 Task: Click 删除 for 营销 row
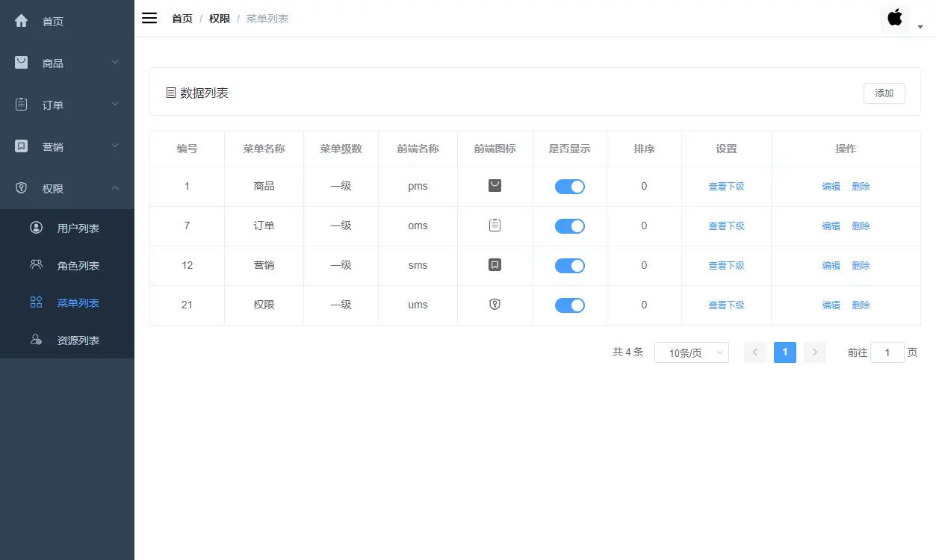pos(861,266)
